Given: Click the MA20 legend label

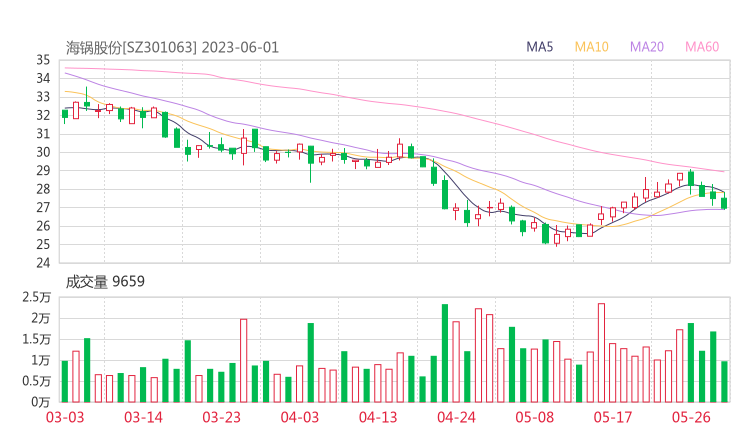Looking at the screenshot, I should click(647, 47).
